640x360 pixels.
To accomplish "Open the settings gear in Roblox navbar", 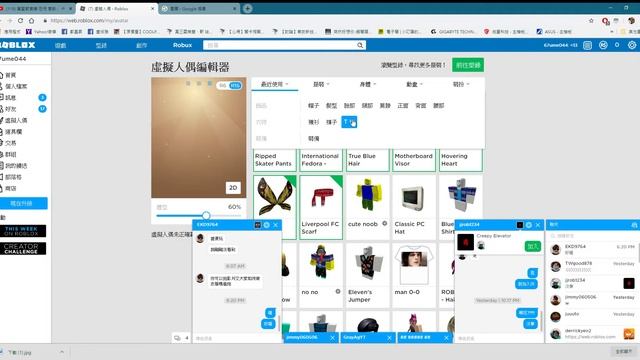I will [x=632, y=45].
